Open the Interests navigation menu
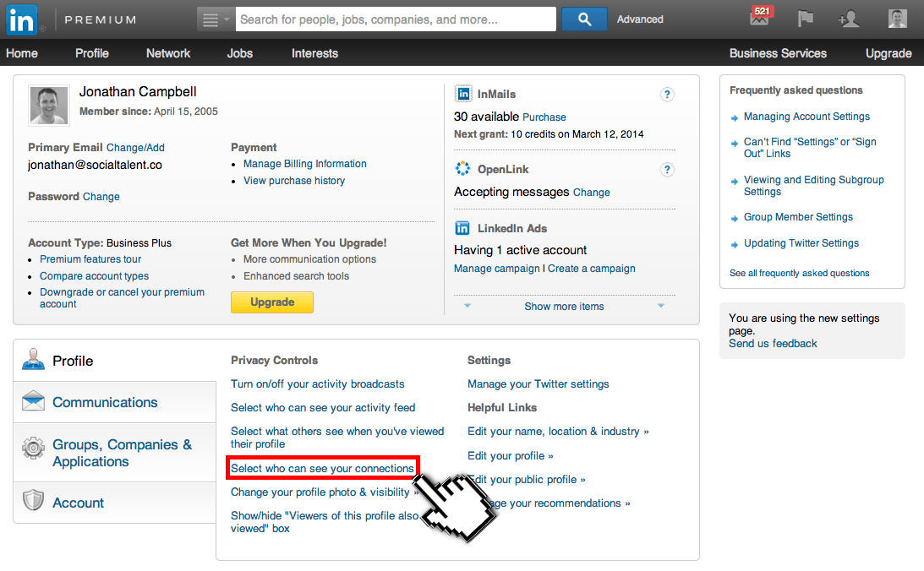The height and width of the screenshot is (571, 924). [314, 53]
